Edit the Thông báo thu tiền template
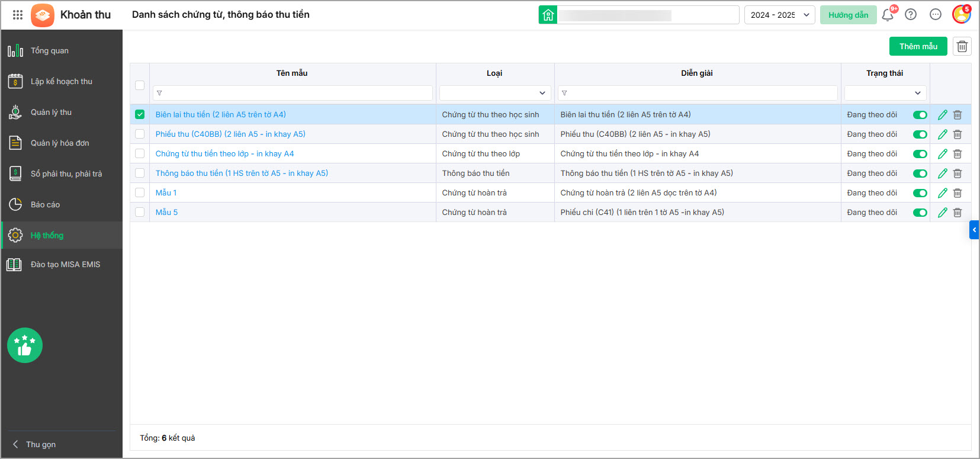980x459 pixels. point(943,174)
